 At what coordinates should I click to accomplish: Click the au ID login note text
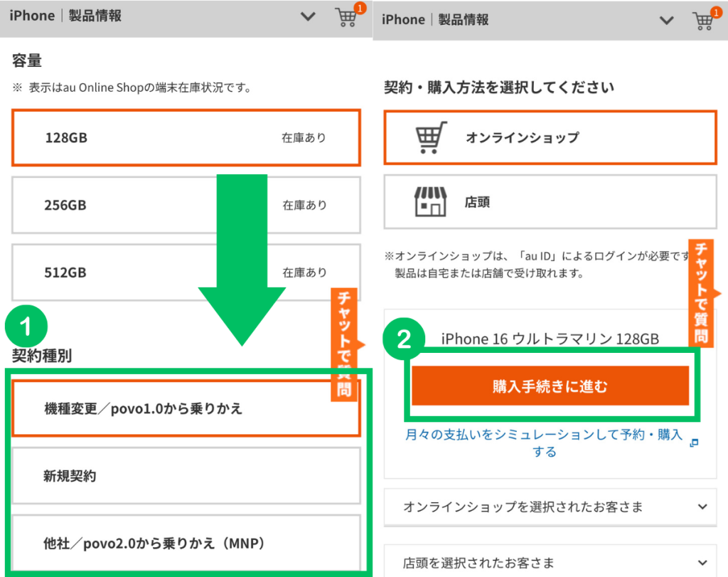coord(537,256)
